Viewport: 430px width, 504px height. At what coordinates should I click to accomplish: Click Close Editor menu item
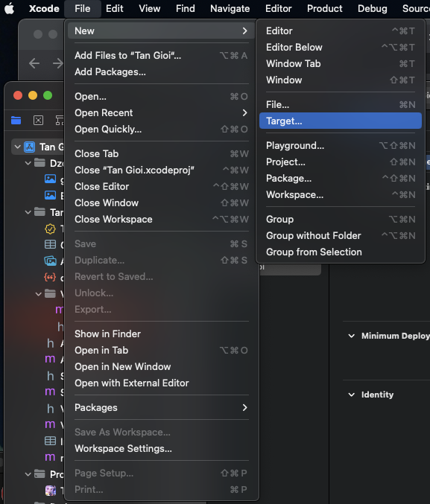tap(161, 186)
